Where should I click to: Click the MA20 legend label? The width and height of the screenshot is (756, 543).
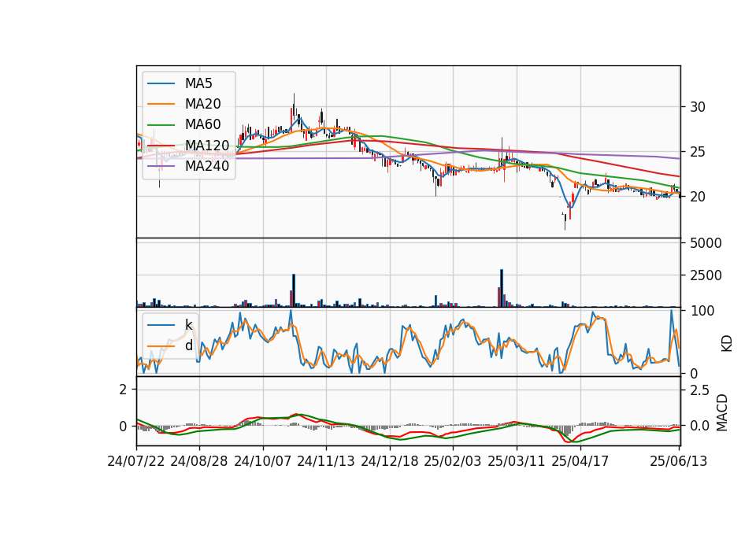(202, 104)
